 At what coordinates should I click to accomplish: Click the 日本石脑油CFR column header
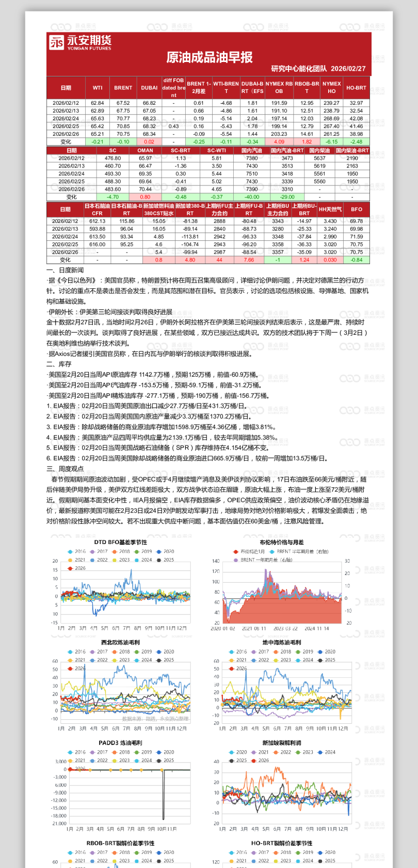[97, 209]
